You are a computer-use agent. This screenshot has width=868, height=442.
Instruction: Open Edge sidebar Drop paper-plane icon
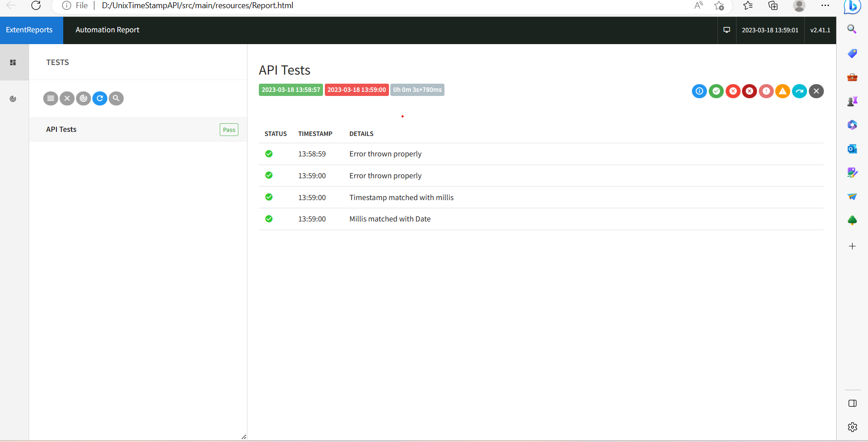coord(852,196)
